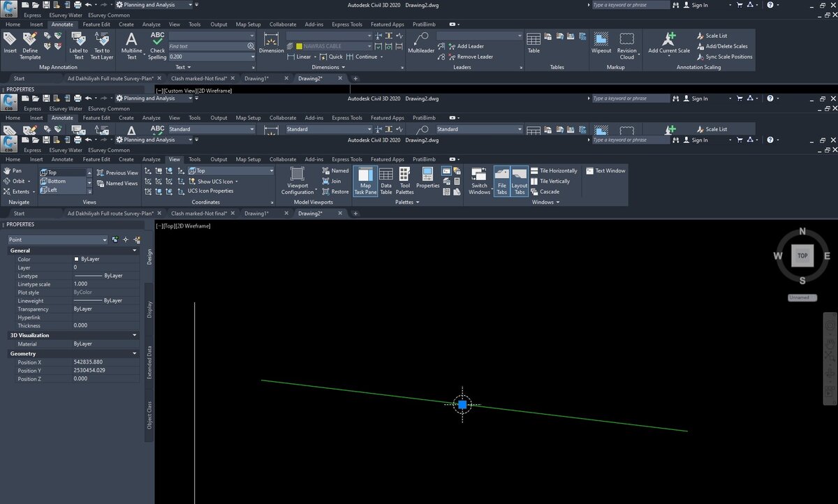Click the Color ByLayer property swatch
Image resolution: width=838 pixels, height=504 pixels.
(77, 259)
